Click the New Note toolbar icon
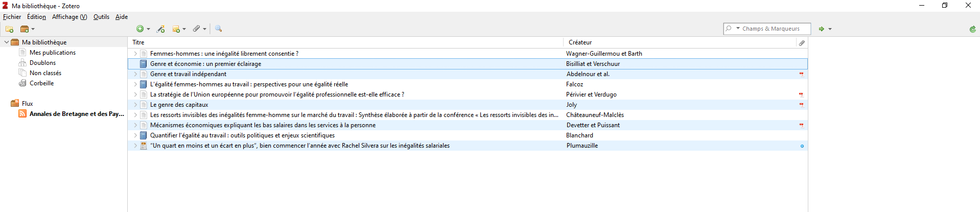980x212 pixels. (x=179, y=29)
